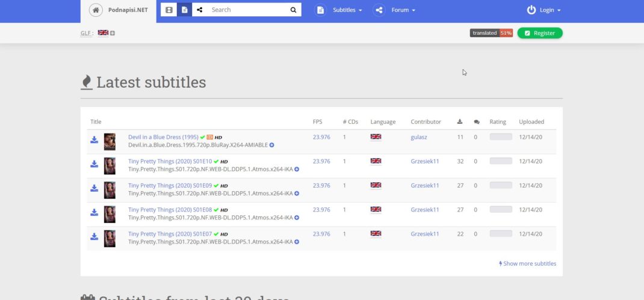The image size is (644, 300).
Task: Click the Uploaded column header
Action: tap(531, 122)
